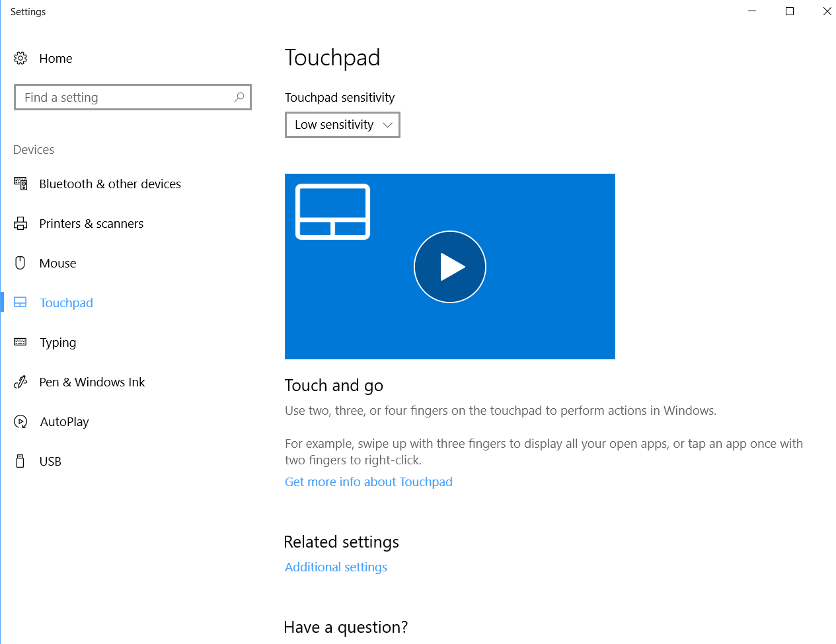
Task: Click the Touchpad page title
Action: coord(332,58)
